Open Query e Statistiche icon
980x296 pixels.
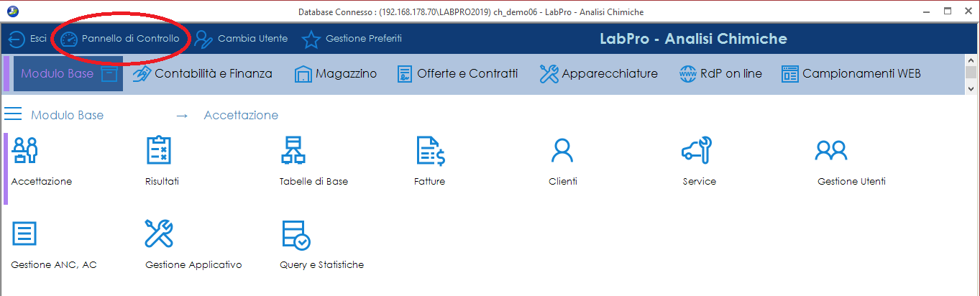(x=296, y=234)
